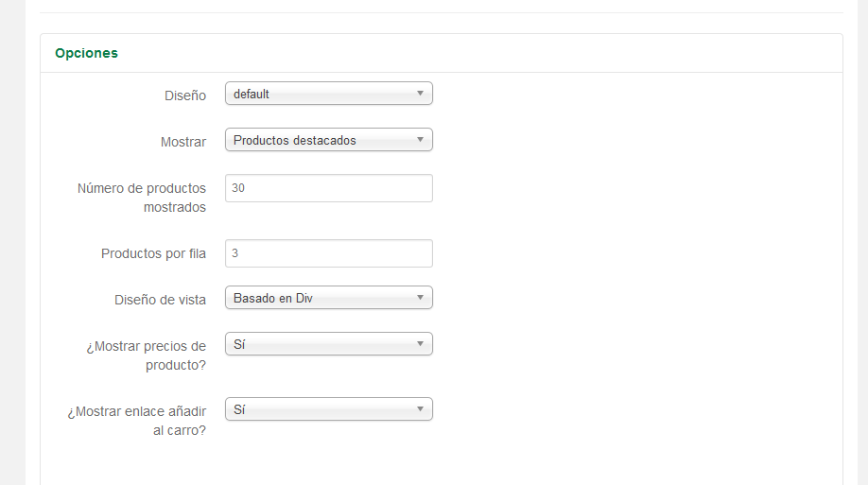Click the Número de productos mostrados field
Viewport: 868px width, 485px height.
[x=329, y=188]
